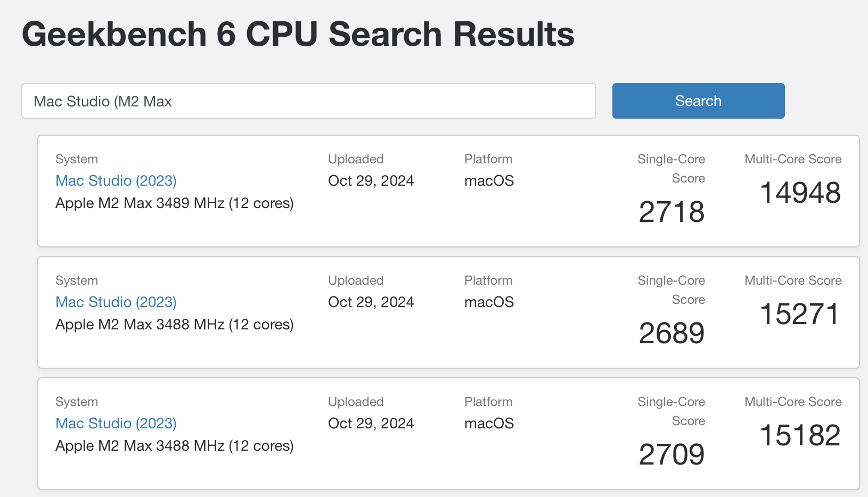Select the search text Mac Studio (M2 Max

[103, 101]
